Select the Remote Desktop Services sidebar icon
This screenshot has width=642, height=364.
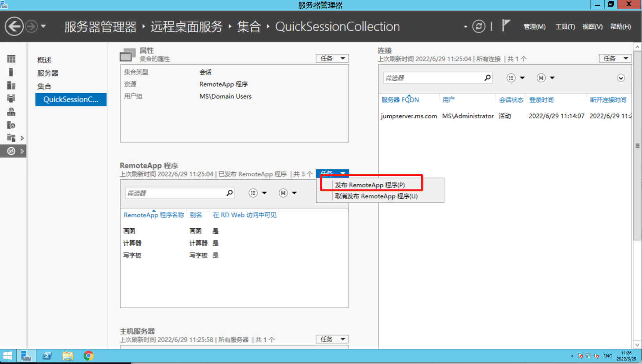pos(11,151)
